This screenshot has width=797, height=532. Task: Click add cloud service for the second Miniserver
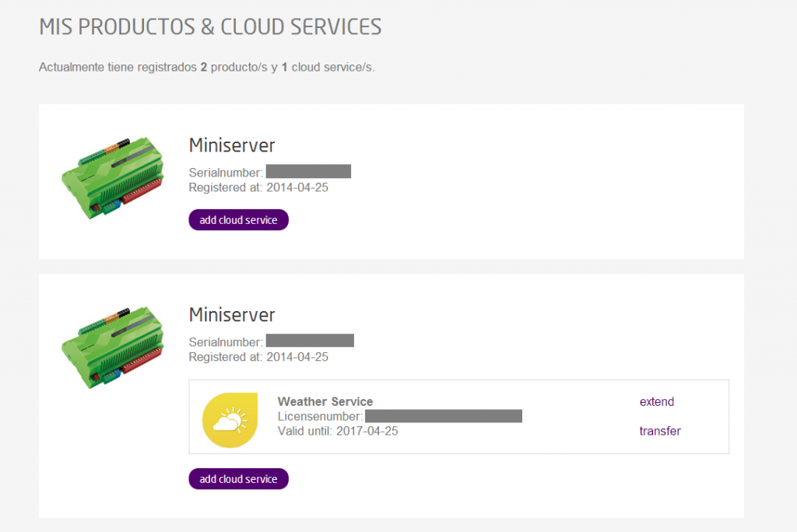[238, 478]
